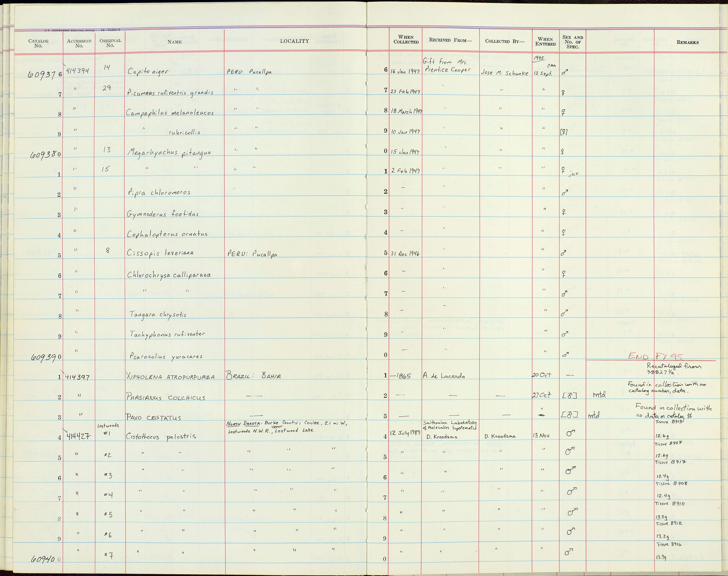Screen dimensions: 728x576
Task: Select the name 'Capito niger'
Action: [x=148, y=72]
